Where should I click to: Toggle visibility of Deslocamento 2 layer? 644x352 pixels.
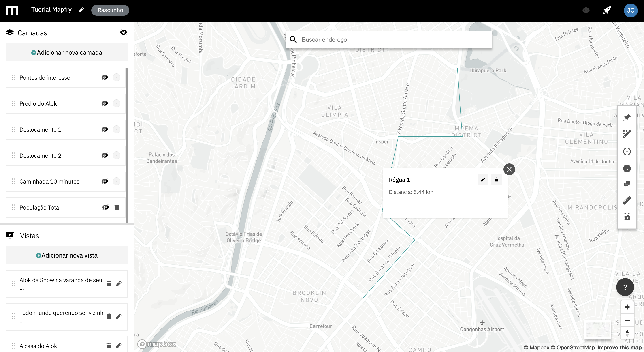point(105,155)
